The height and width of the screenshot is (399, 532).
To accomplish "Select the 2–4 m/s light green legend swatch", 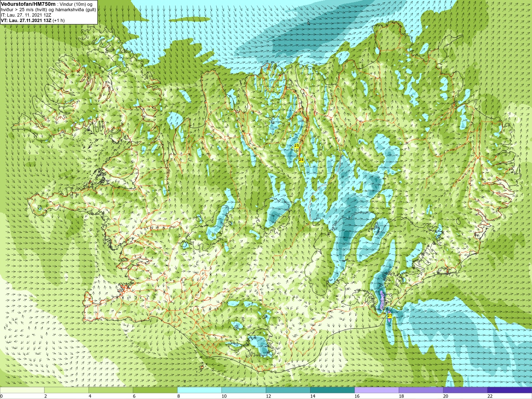I will [x=66, y=390].
